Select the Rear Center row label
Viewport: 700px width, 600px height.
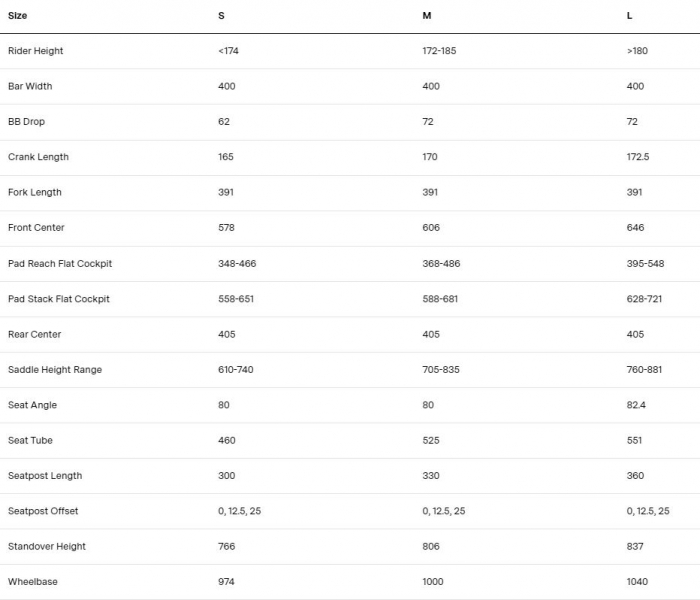click(35, 334)
